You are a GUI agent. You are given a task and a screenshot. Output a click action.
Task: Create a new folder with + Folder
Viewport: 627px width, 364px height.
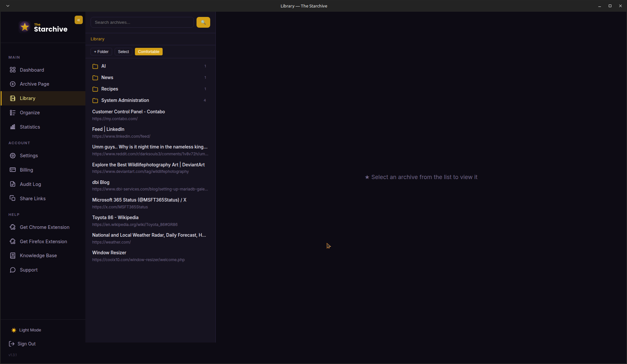(101, 52)
